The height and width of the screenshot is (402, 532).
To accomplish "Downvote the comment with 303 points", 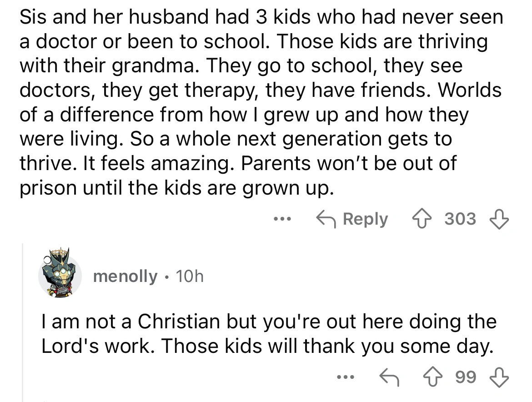I will point(498,219).
